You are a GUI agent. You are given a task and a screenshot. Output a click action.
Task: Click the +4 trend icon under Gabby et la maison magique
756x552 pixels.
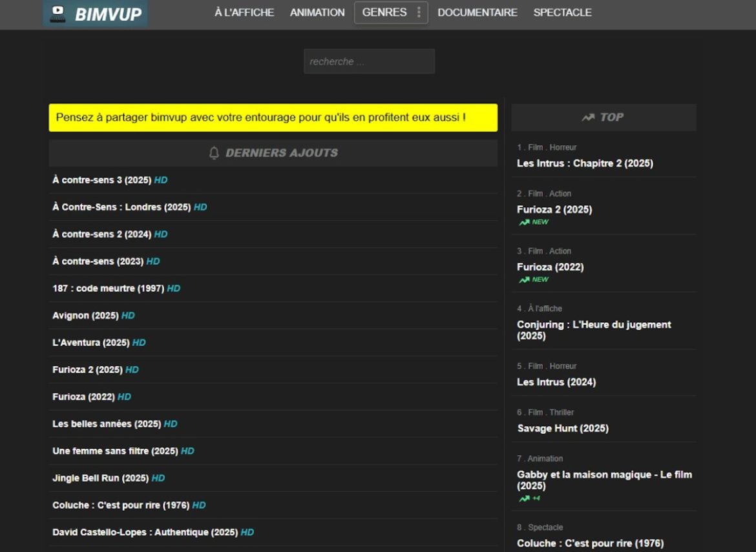coord(524,498)
